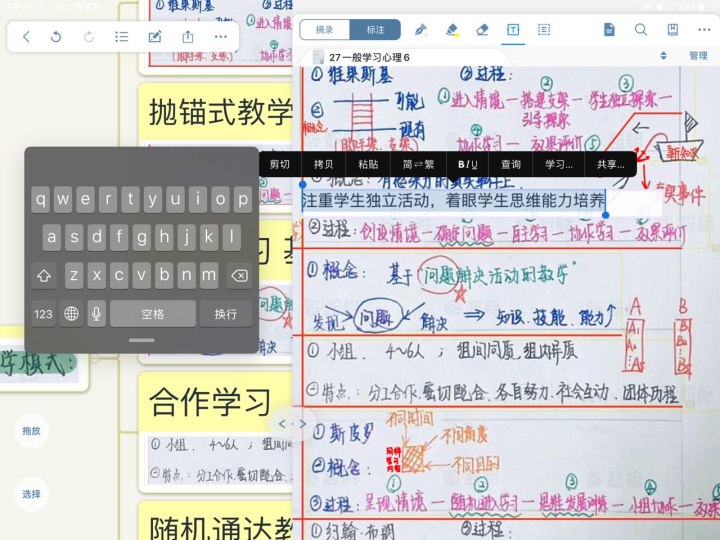This screenshot has width=720, height=540.
Task: Switch to 摘录 excerpt mode
Action: (325, 30)
